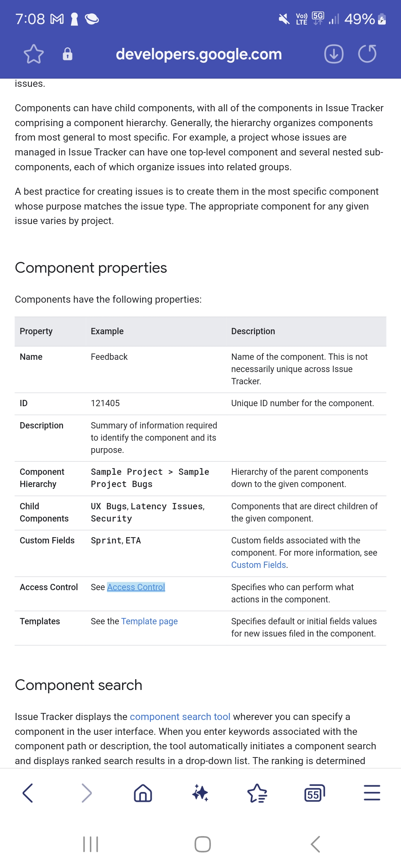Open the browser hamburger menu

[372, 793]
